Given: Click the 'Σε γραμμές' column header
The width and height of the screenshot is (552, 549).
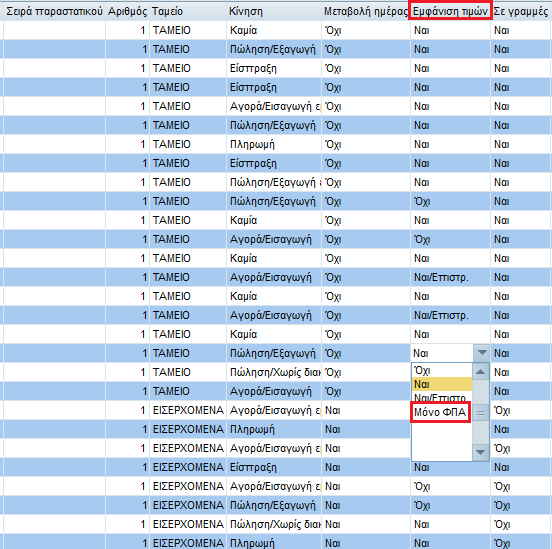Looking at the screenshot, I should 521,11.
